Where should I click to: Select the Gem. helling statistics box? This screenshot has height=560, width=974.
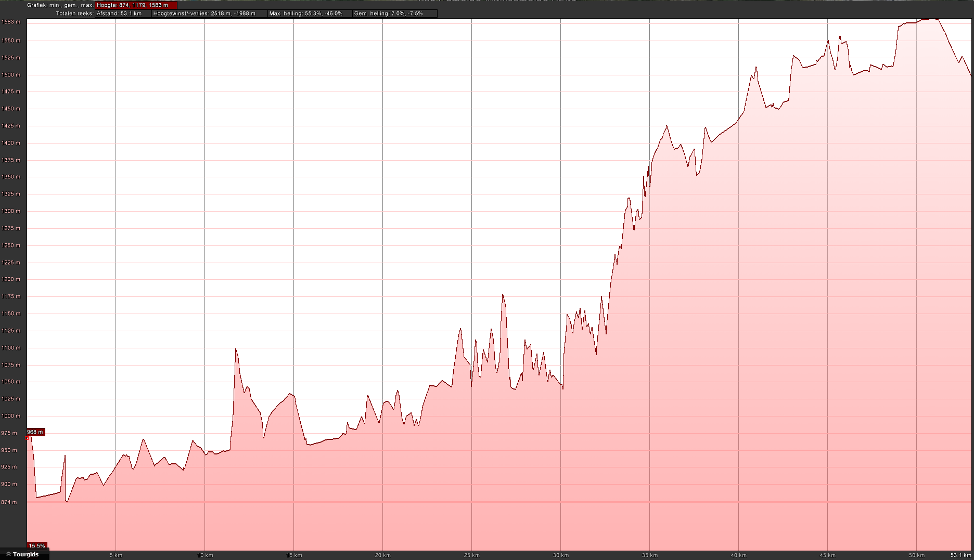[x=394, y=14]
